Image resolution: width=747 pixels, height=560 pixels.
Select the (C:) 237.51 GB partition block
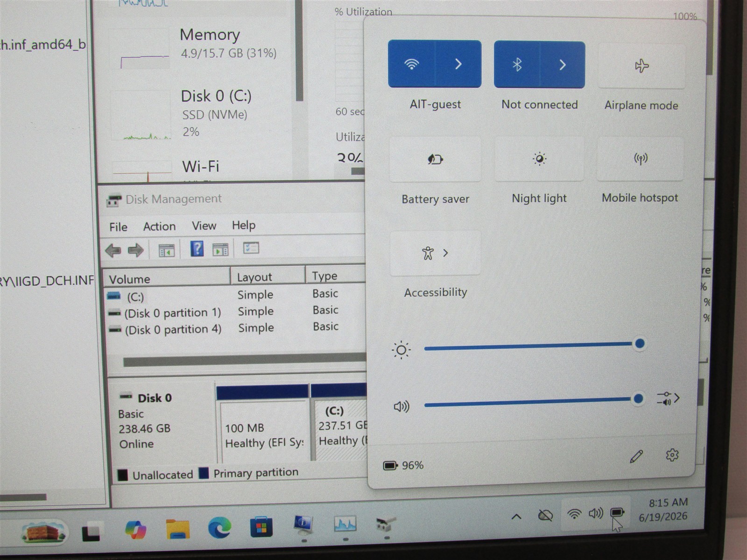(339, 422)
